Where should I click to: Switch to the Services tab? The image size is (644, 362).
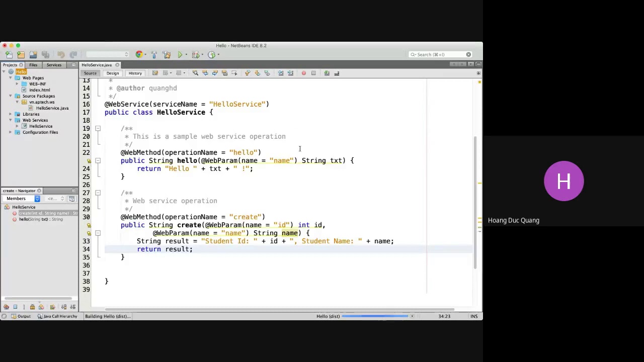coord(54,65)
